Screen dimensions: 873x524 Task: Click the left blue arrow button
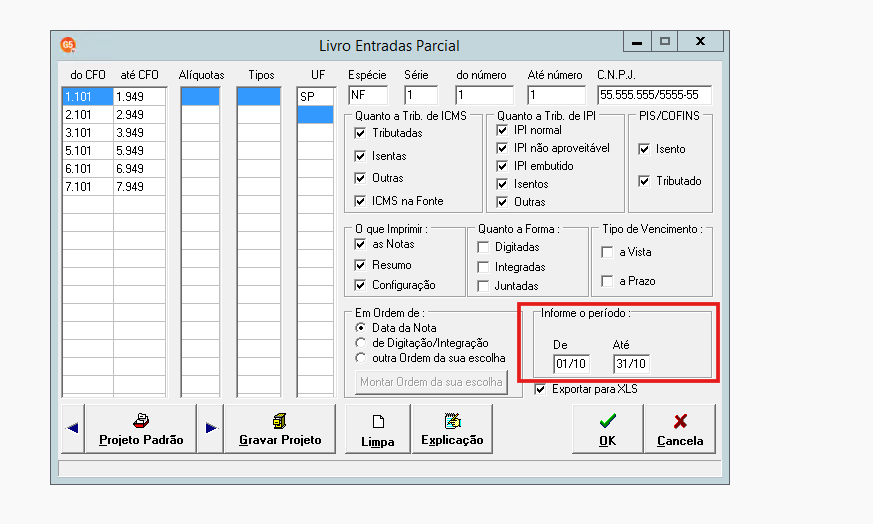[x=72, y=429]
